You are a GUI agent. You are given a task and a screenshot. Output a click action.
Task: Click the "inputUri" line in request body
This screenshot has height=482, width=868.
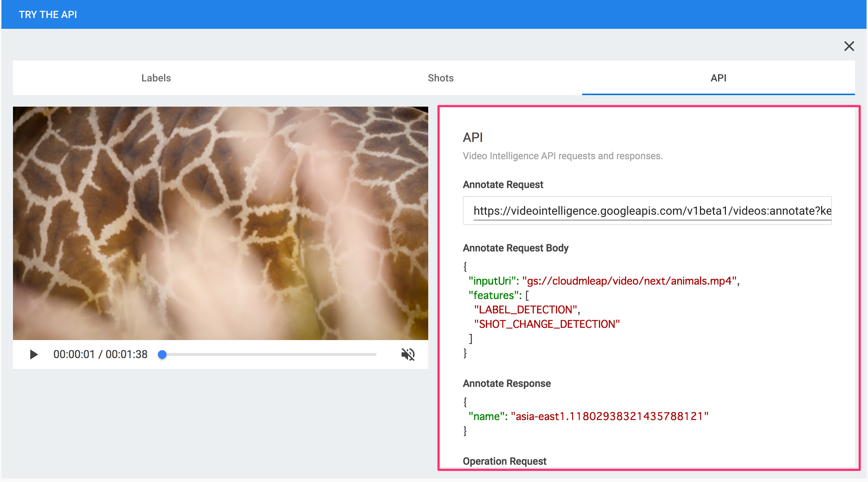[604, 281]
